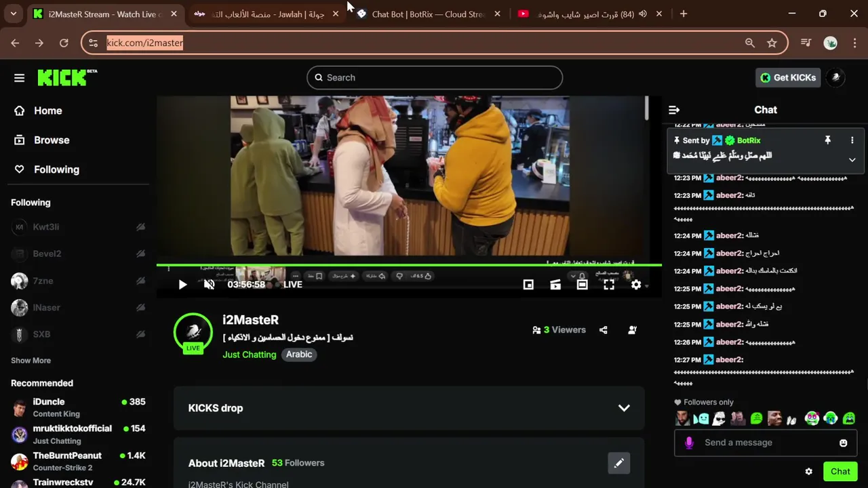
Task: Open Following in sidebar
Action: (x=56, y=169)
